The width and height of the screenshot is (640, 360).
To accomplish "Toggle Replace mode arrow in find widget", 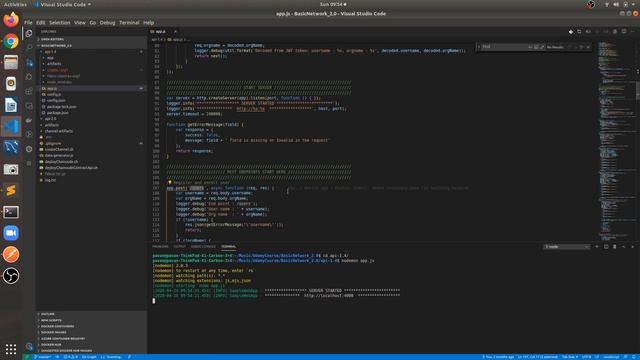I will pos(479,47).
